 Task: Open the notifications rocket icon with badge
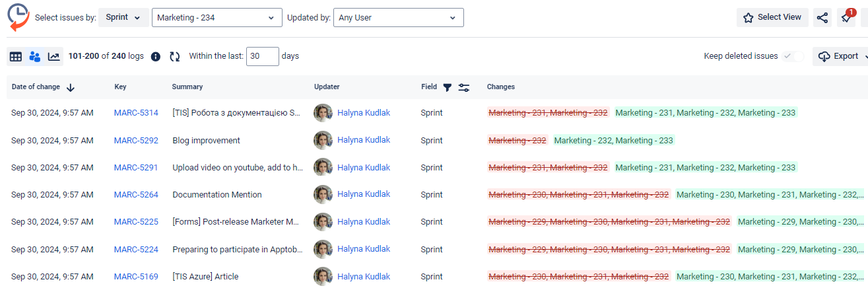coord(846,18)
